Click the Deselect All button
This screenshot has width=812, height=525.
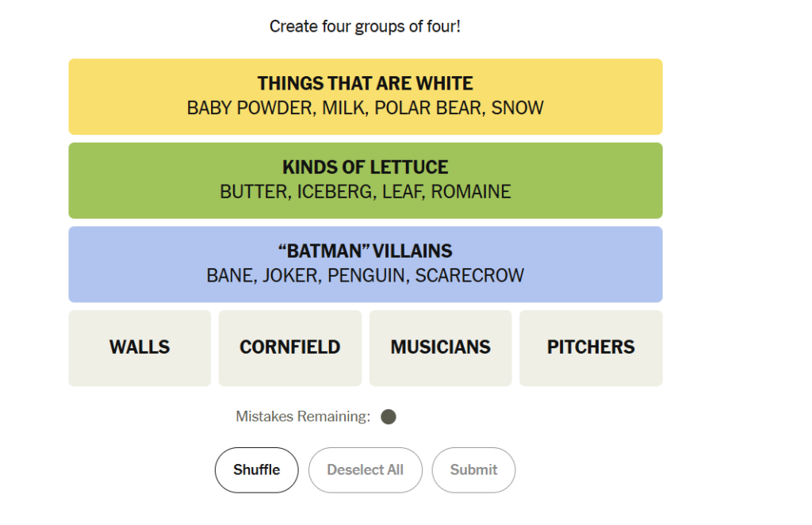366,470
